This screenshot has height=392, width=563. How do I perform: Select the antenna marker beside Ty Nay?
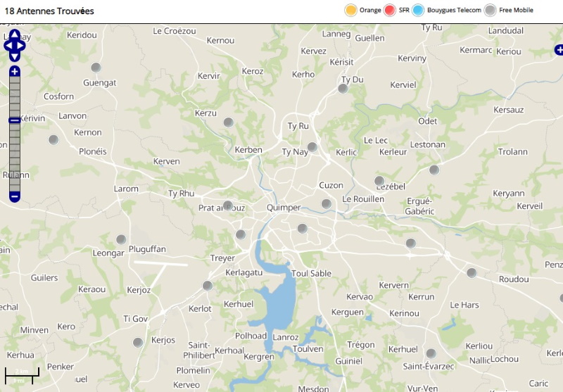(x=312, y=146)
